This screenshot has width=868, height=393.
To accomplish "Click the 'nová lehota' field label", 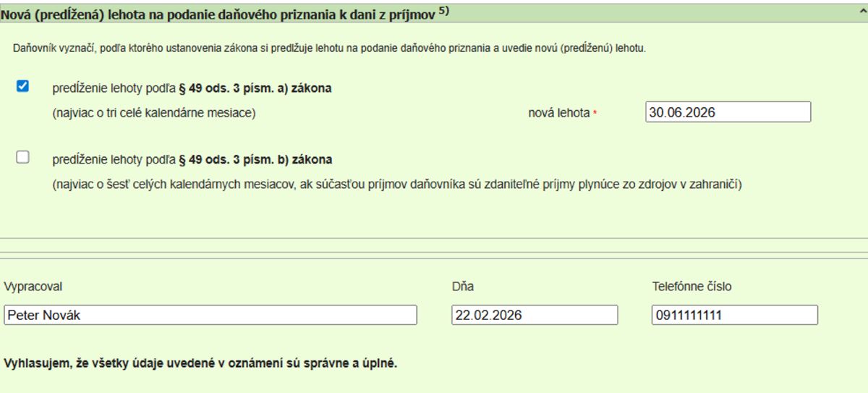I will (559, 113).
